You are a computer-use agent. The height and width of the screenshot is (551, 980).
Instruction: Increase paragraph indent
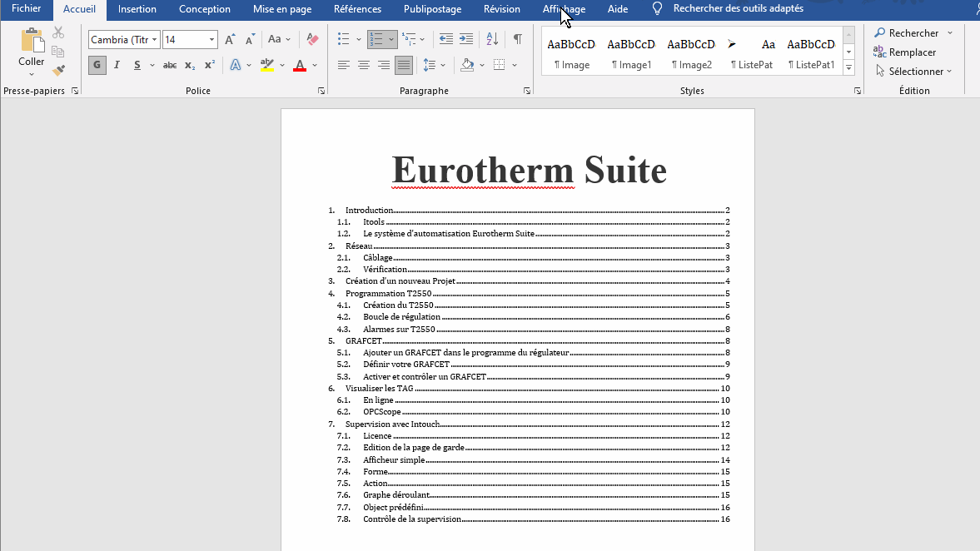point(466,39)
